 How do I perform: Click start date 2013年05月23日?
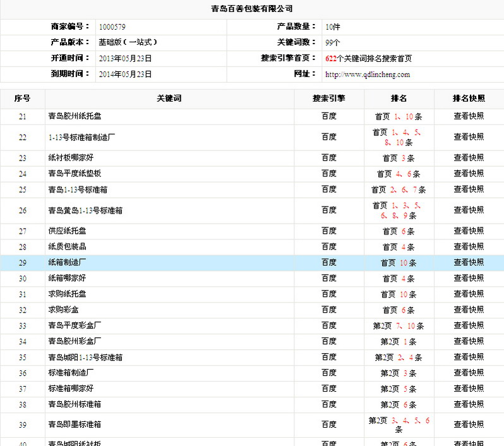pos(125,59)
